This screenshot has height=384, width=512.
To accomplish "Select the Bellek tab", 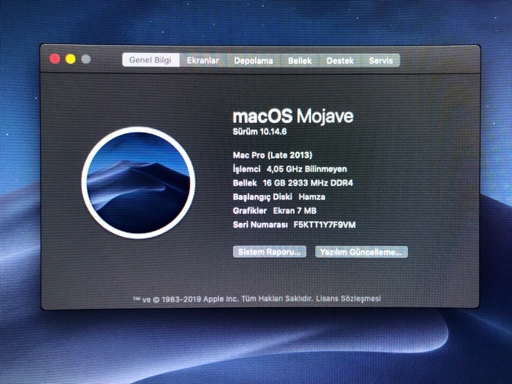I will click(x=300, y=61).
